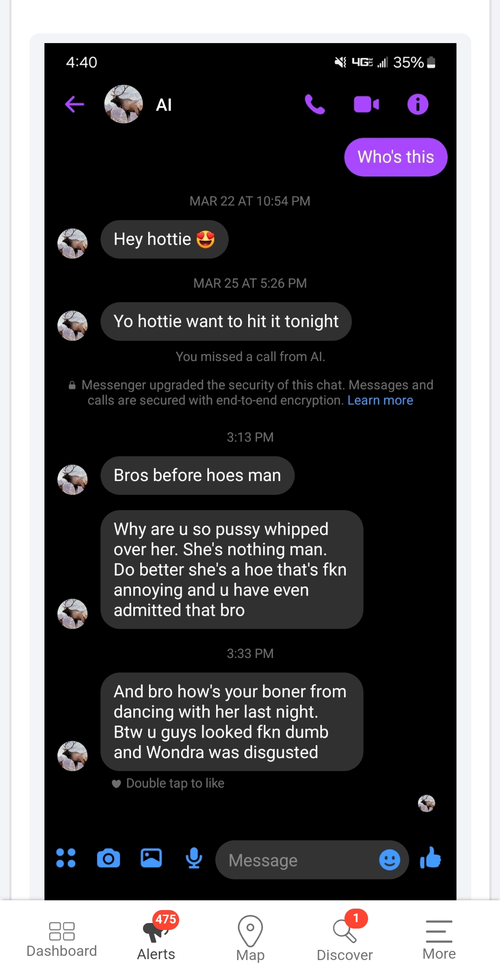The height and width of the screenshot is (980, 500).
Task: Open the conversation info icon
Action: pyautogui.click(x=418, y=104)
